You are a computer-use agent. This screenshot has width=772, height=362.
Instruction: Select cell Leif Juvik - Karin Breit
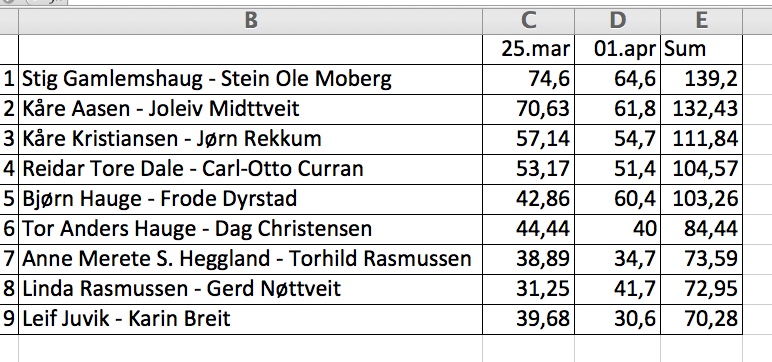pyautogui.click(x=250, y=320)
